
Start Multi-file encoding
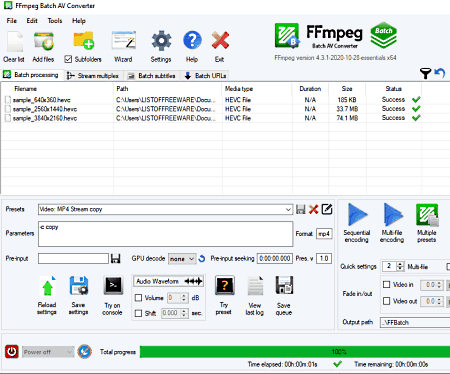click(x=393, y=215)
